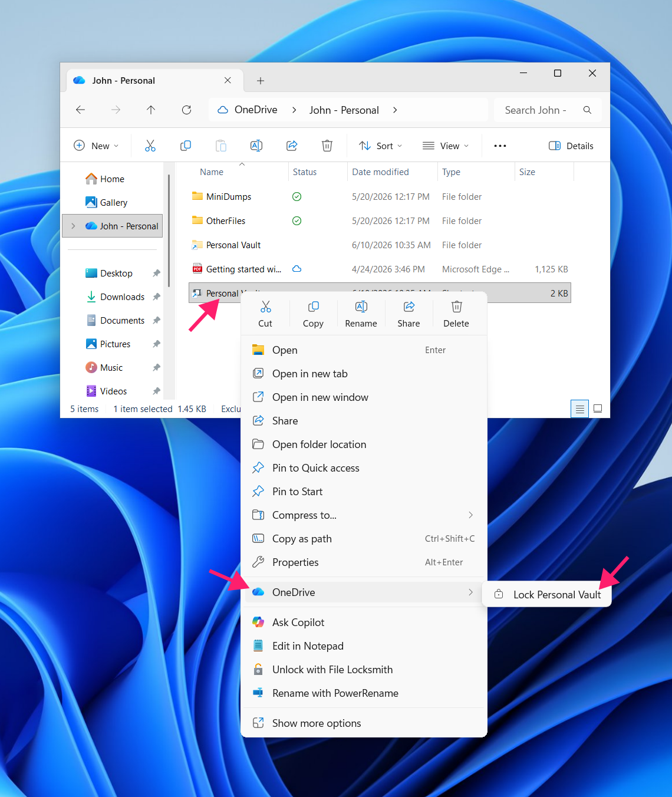Add a new tab with the plus button
This screenshot has height=797, width=672.
point(261,81)
